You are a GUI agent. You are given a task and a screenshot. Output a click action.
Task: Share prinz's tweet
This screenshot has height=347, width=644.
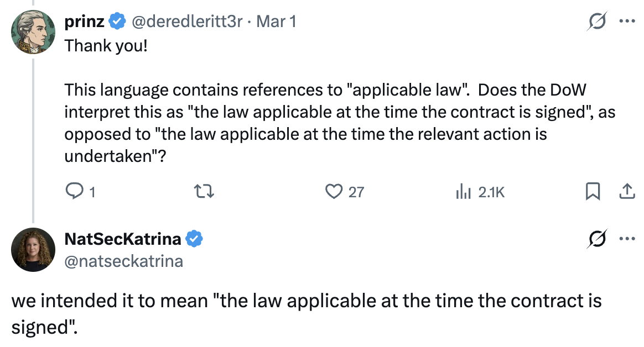[626, 192]
